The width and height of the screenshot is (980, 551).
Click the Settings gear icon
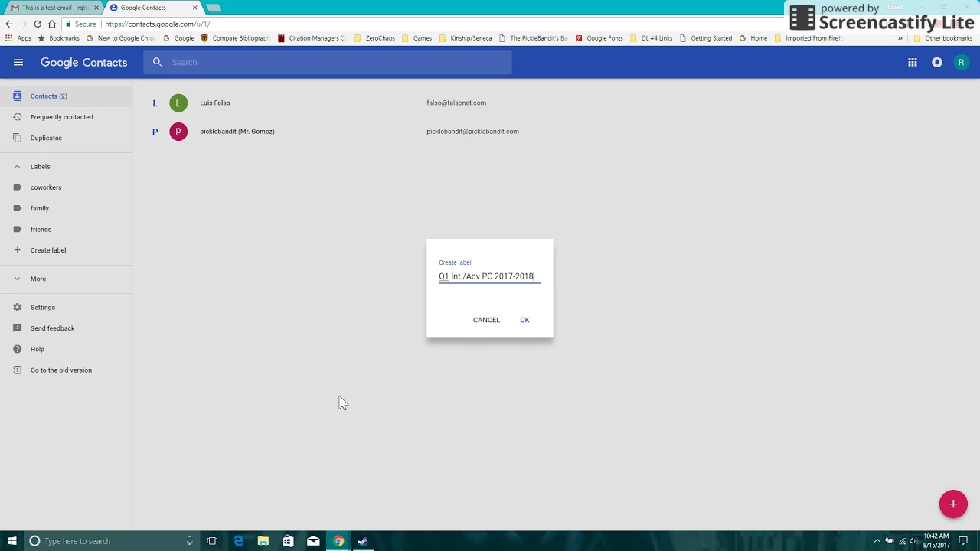click(17, 308)
